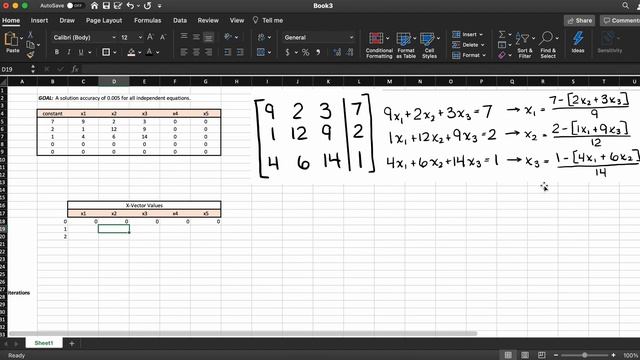
Task: Click Decrease Indent icon
Action: pyautogui.click(x=228, y=52)
